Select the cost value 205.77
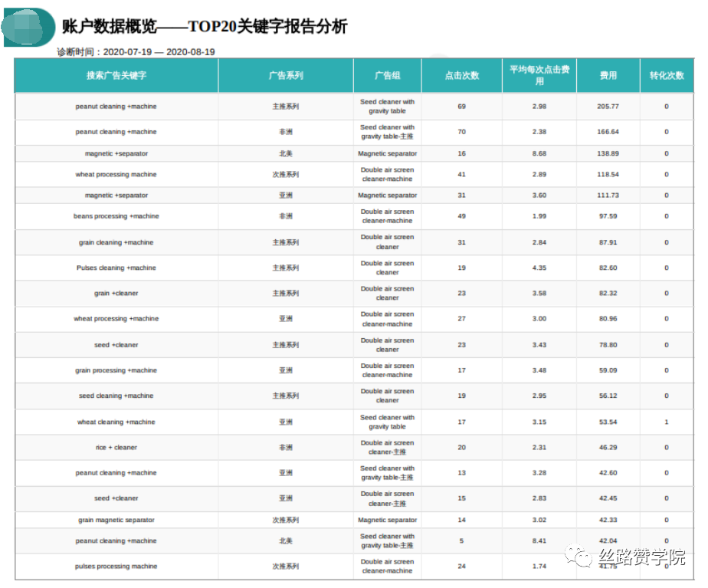Image resolution: width=708 pixels, height=588 pixels. click(x=608, y=107)
